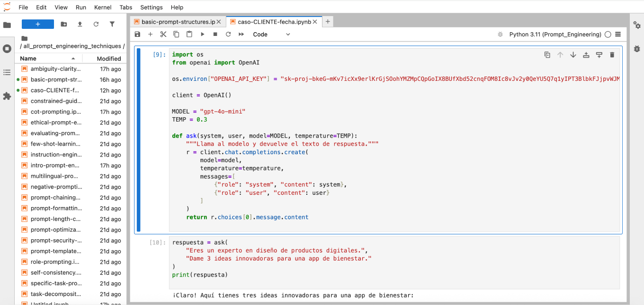Open the Table of Contents sidebar

click(7, 72)
